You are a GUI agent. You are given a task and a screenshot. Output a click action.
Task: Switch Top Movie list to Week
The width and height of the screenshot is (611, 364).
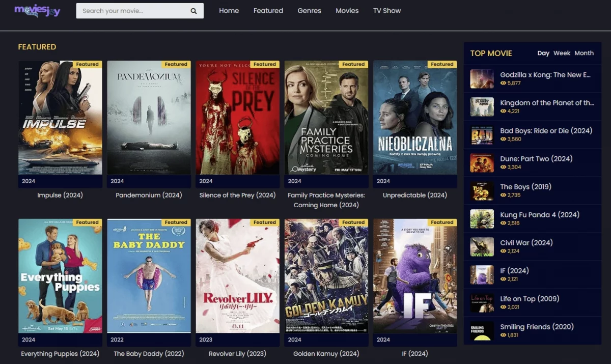tap(562, 53)
